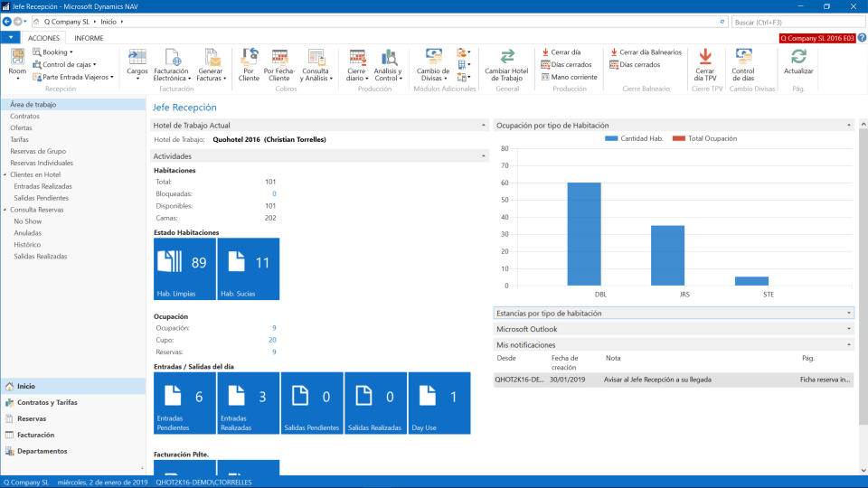This screenshot has width=868, height=488.
Task: Open the Departamentos navigation section
Action: (73, 451)
